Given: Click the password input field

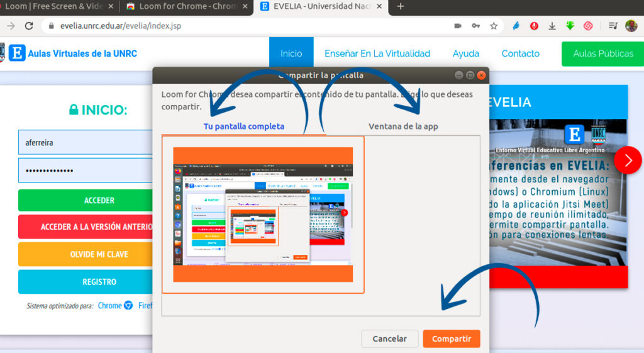Looking at the screenshot, I should [86, 170].
